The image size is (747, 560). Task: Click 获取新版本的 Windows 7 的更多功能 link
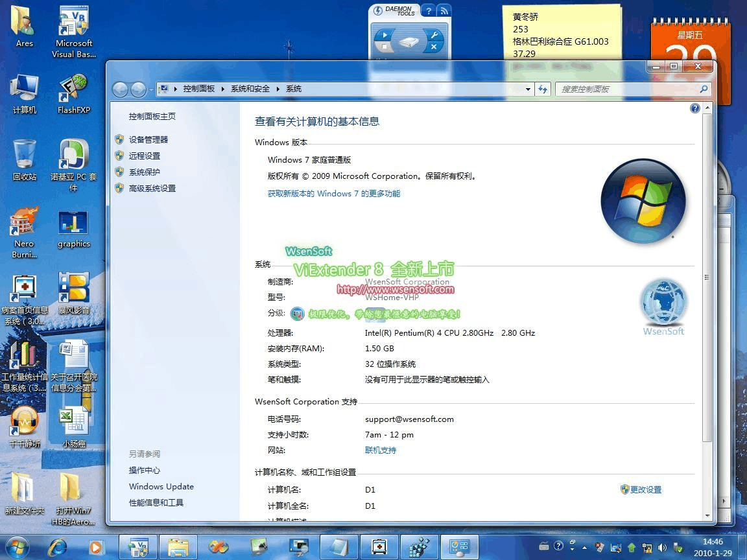[x=333, y=193]
